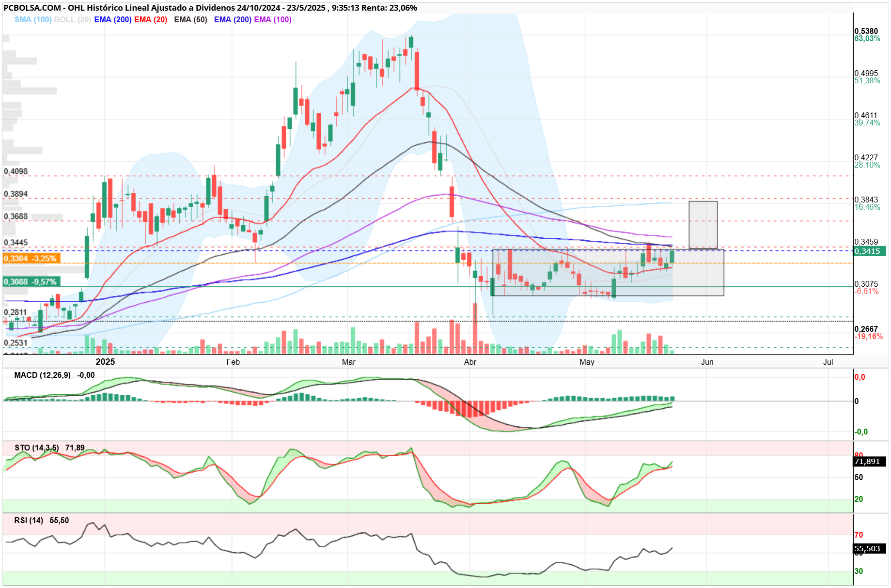This screenshot has width=891, height=588.
Task: Click the 0,4098 resistance level label
Action: tap(16, 171)
